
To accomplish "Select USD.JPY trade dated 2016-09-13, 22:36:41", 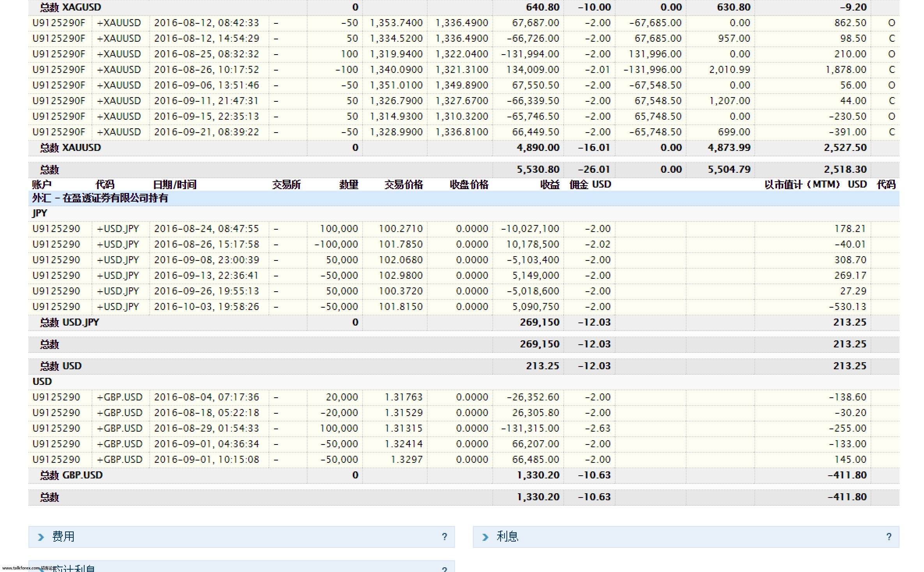I will [x=464, y=276].
